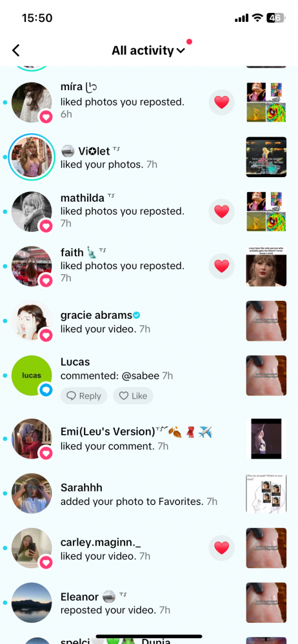
Task: Open Sarahhh's profile avatar
Action: (32, 493)
